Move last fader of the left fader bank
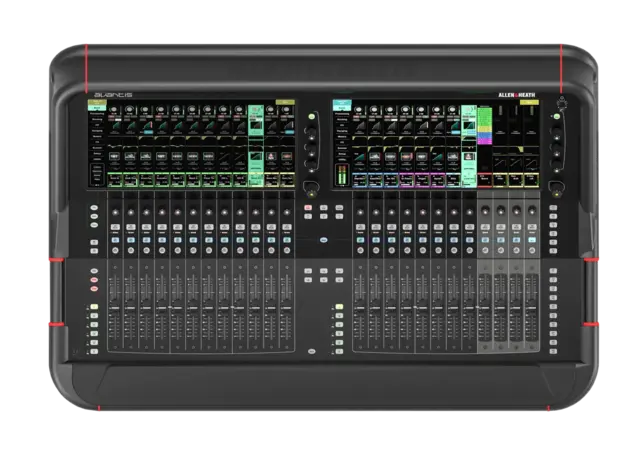640x452 pixels. click(x=287, y=307)
